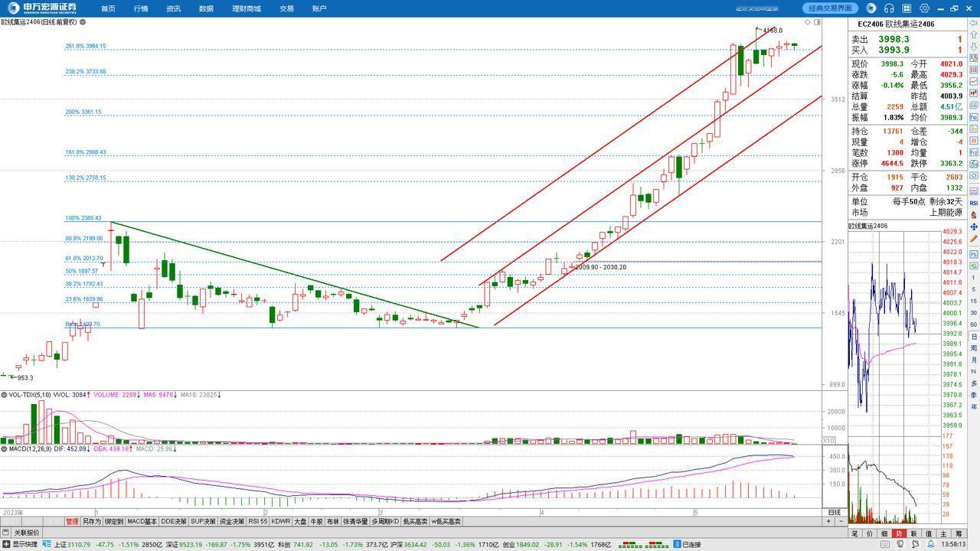Select the 布林 template tab

[x=332, y=521]
